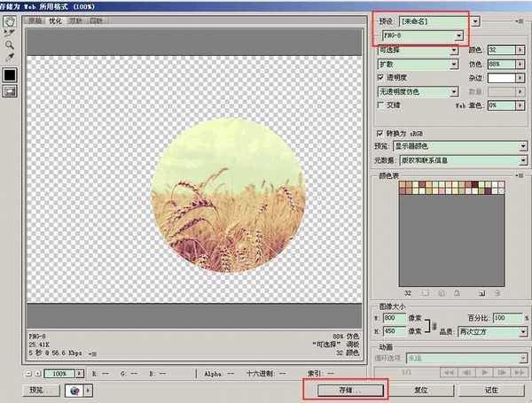Select the Slice Select tool
The width and height of the screenshot is (532, 403).
(x=9, y=32)
